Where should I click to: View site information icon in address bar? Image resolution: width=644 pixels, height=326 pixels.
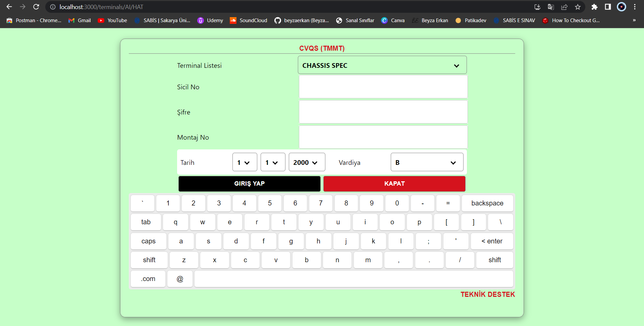tap(53, 7)
